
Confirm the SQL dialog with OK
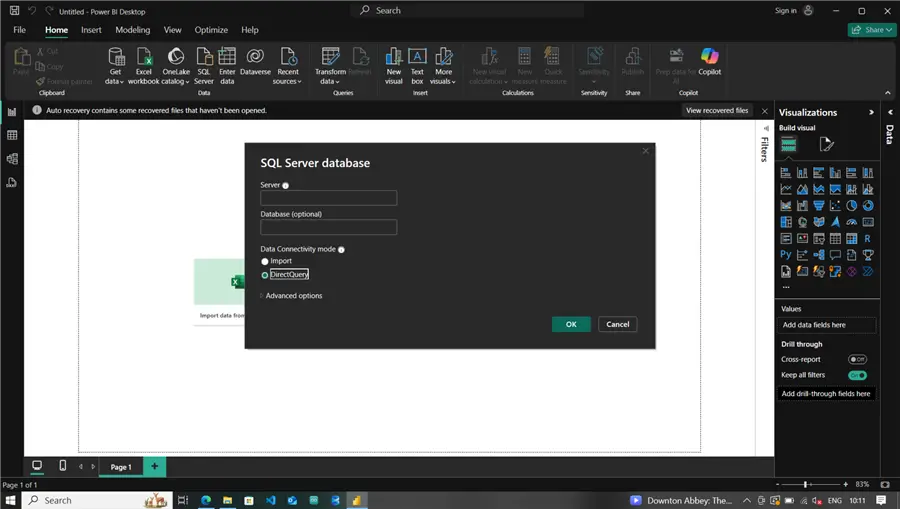[571, 324]
